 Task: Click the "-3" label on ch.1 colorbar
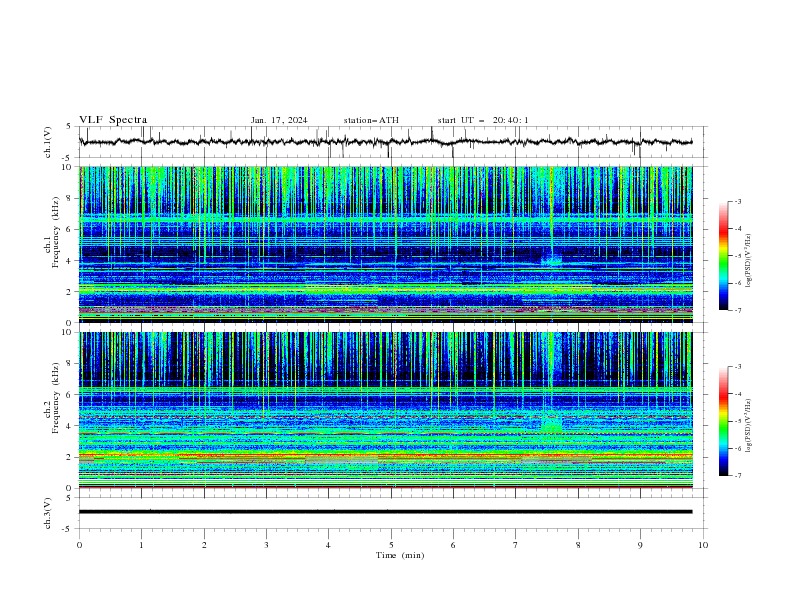737,201
